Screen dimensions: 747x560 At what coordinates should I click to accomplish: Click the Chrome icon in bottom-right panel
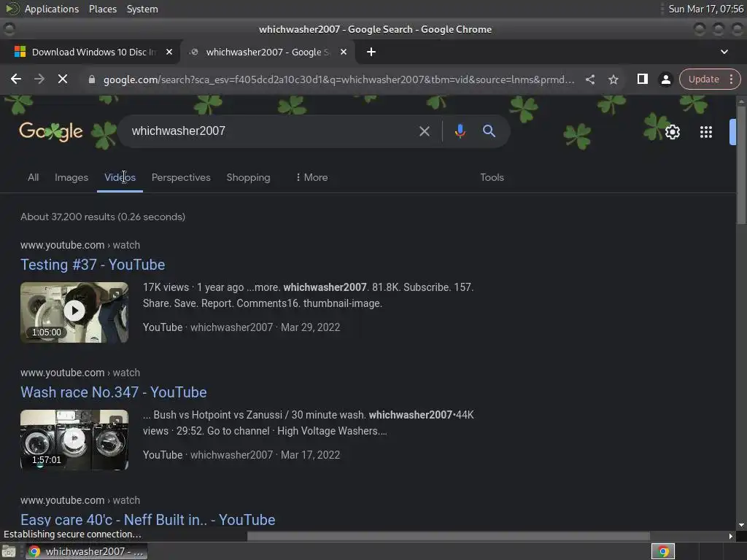pos(663,551)
